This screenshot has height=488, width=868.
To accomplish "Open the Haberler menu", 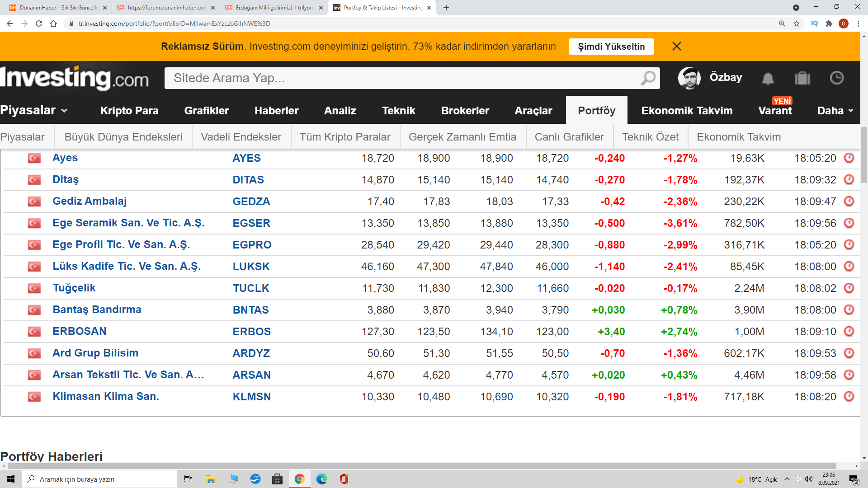I will point(277,111).
